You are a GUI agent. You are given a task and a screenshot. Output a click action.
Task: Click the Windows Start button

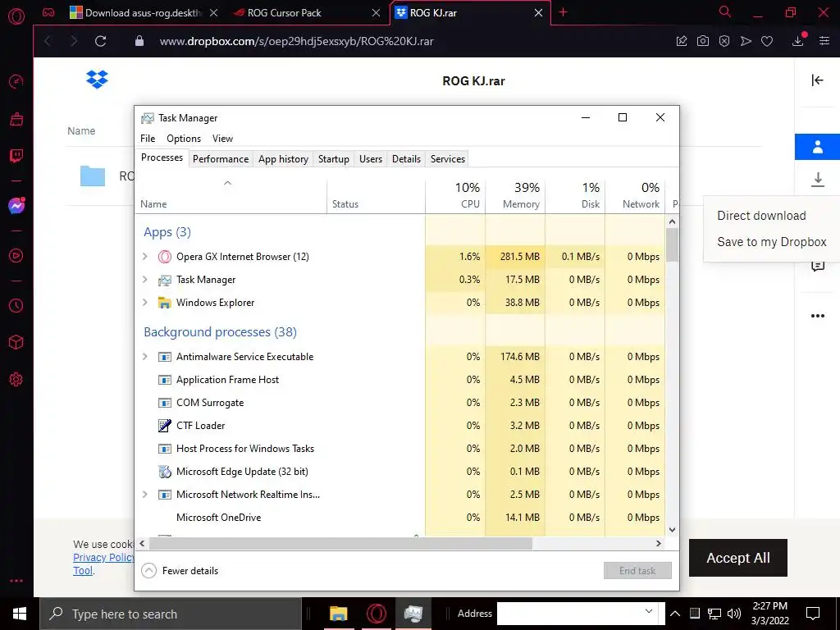pos(20,614)
